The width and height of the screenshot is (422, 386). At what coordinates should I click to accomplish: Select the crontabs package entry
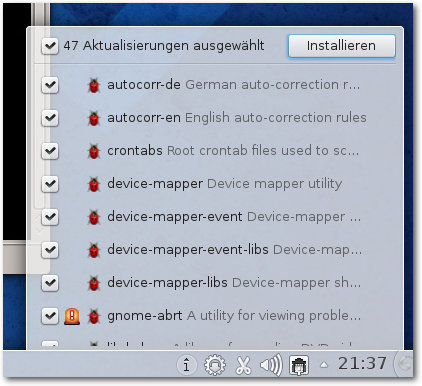pos(233,151)
